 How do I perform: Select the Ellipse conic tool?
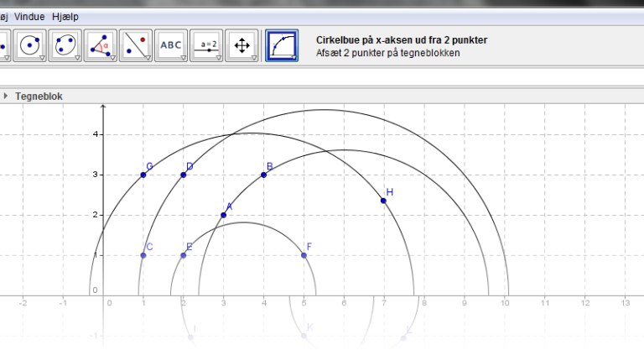(65, 45)
